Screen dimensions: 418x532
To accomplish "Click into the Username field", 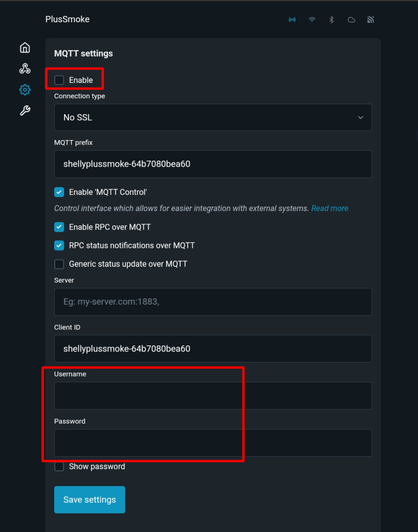I will point(213,395).
